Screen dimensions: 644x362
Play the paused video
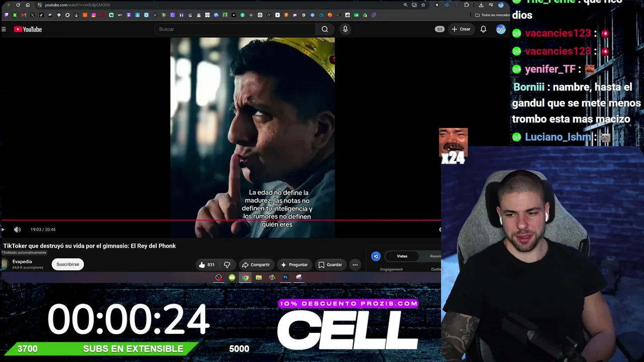(x=3, y=229)
